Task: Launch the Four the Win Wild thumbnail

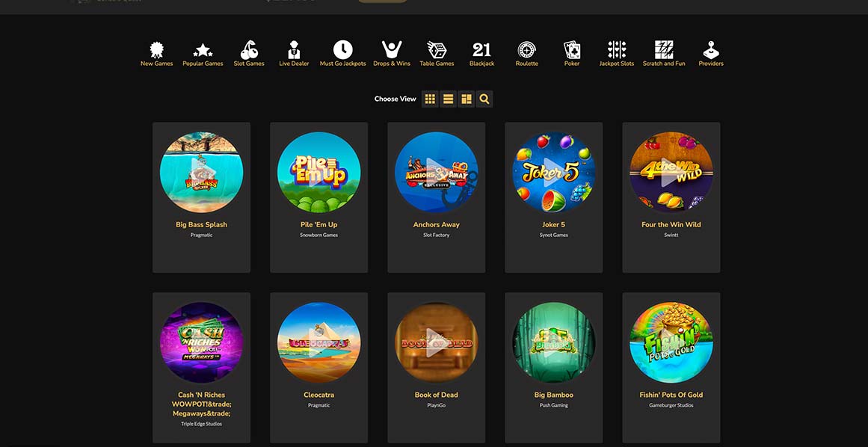Action: pos(671,172)
